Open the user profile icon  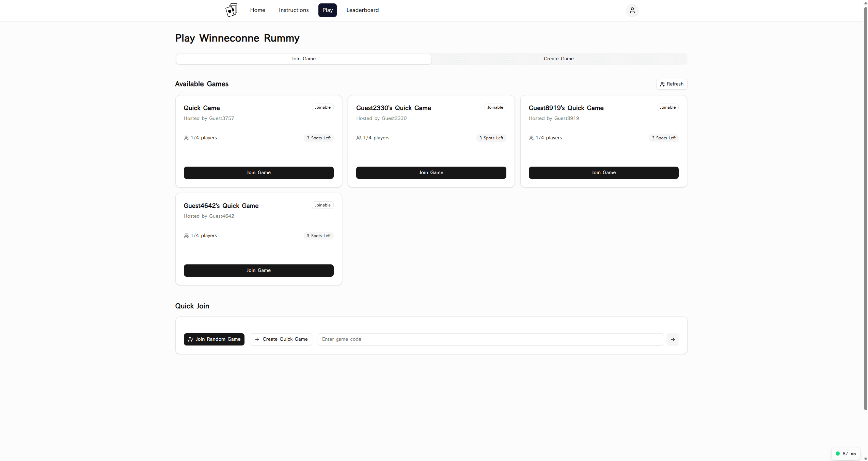(x=632, y=10)
